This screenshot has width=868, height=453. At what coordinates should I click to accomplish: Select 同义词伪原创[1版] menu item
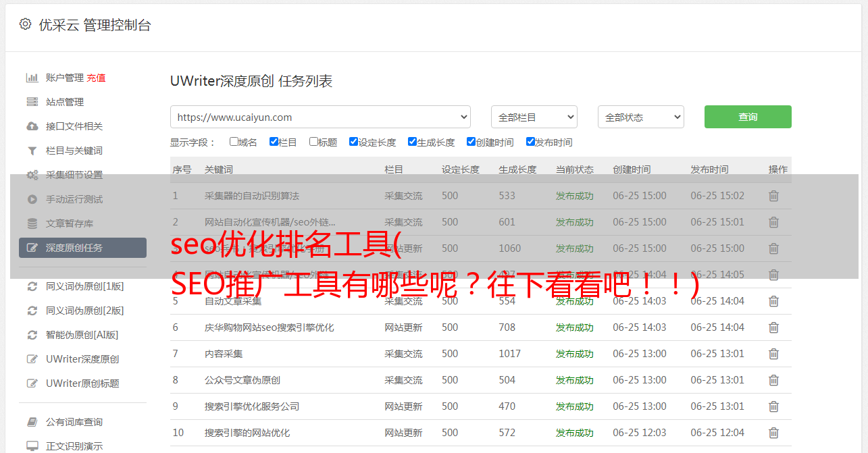click(85, 286)
